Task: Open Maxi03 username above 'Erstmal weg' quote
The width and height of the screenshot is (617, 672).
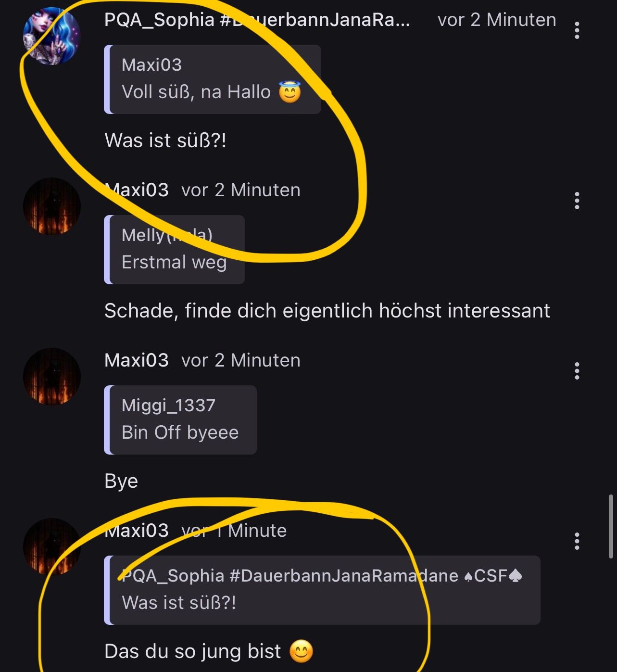Action: (x=137, y=190)
